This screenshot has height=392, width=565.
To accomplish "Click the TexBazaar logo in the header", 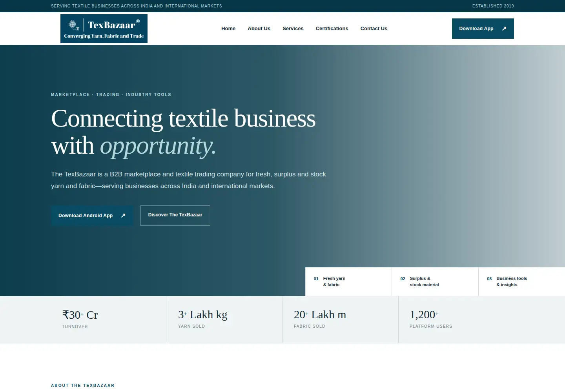I will [104, 29].
